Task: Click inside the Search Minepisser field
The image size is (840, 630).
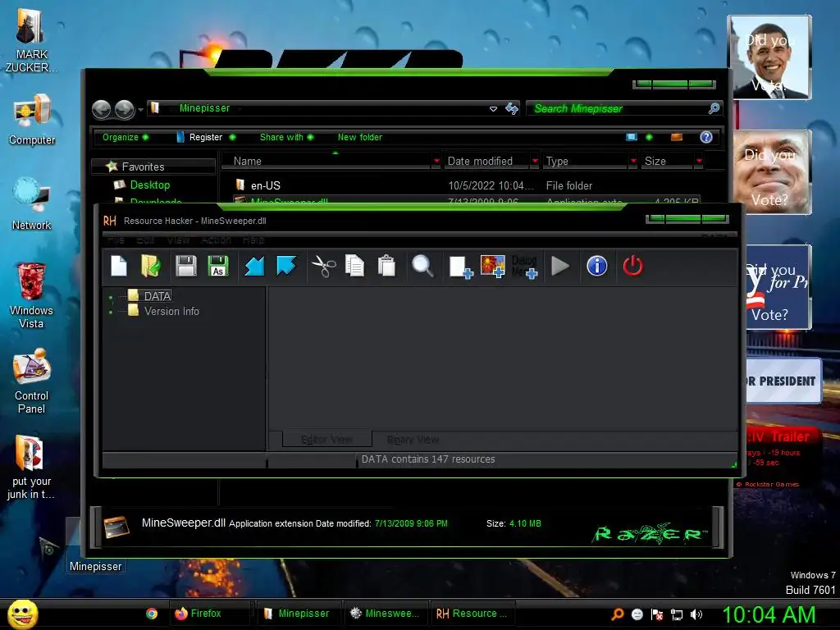Action: click(x=624, y=109)
